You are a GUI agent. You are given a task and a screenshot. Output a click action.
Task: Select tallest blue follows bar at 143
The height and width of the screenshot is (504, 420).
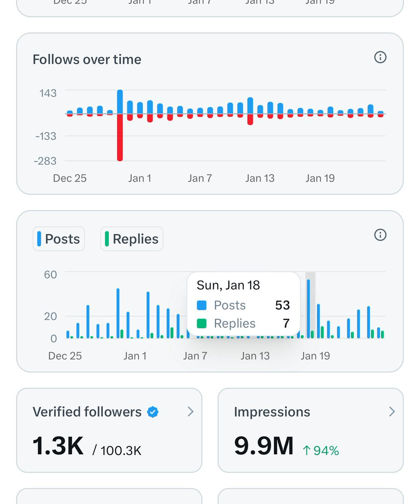coord(120,102)
